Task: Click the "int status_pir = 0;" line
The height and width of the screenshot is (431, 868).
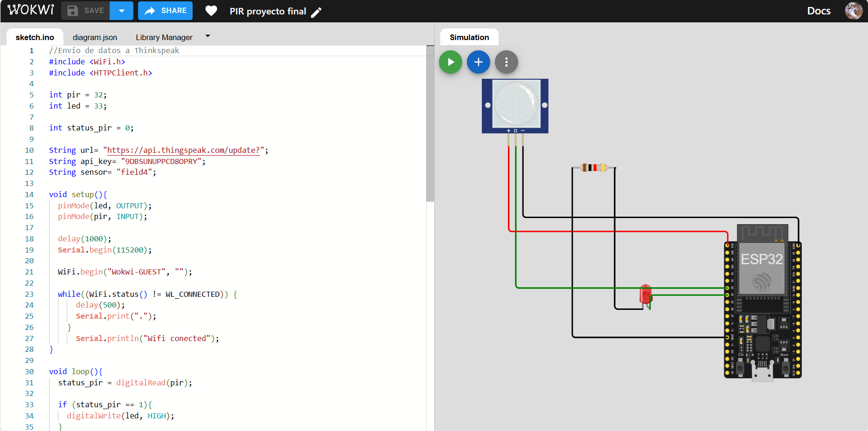Action: 91,128
